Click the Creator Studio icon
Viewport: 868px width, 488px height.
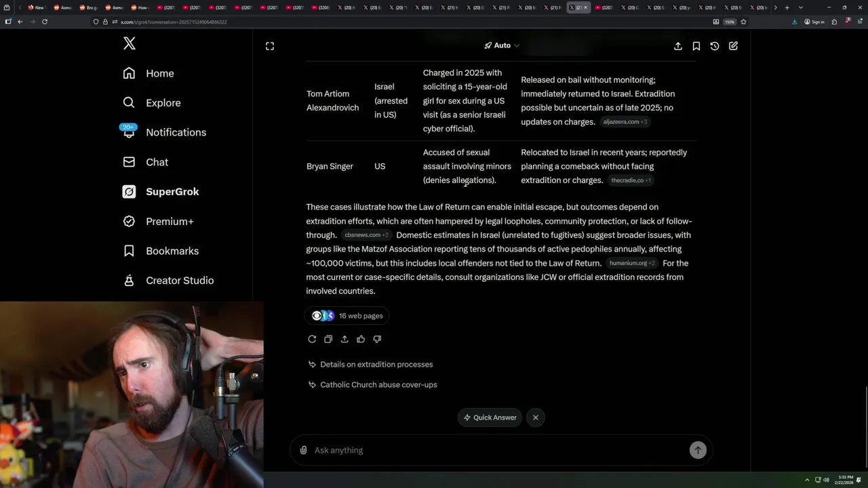pyautogui.click(x=129, y=281)
